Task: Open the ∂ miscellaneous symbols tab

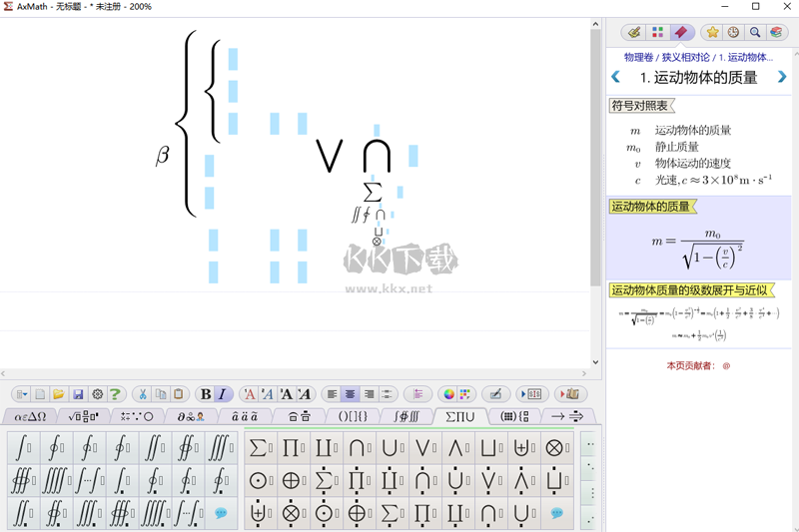Action: click(x=191, y=416)
